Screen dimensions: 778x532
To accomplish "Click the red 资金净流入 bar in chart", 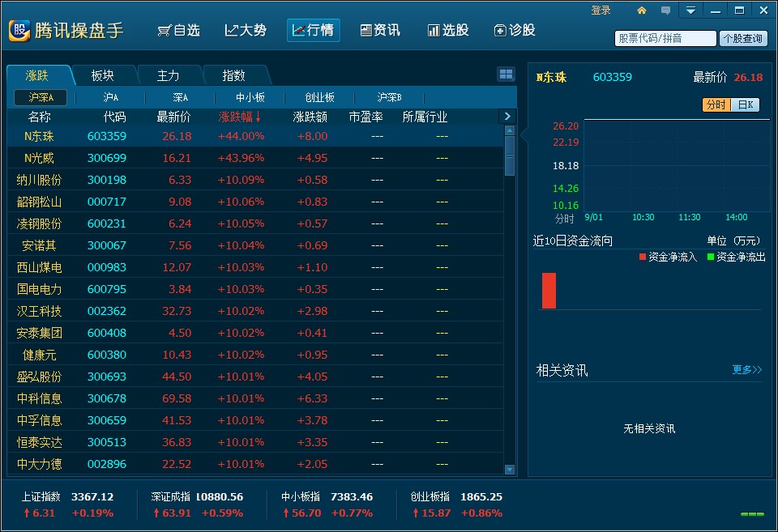I will [x=549, y=291].
